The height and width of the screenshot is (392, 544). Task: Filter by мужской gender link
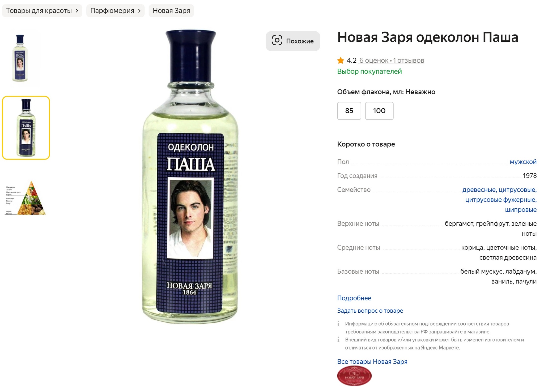[523, 162]
